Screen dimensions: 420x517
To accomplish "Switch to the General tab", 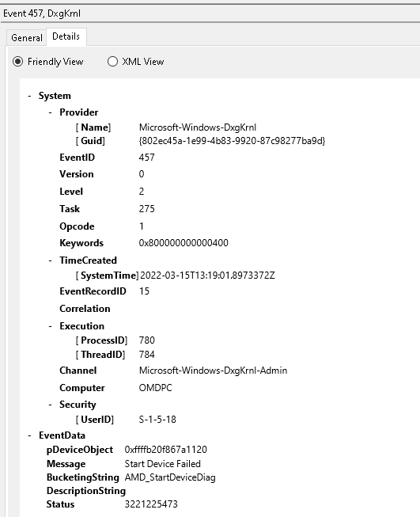I will (27, 37).
